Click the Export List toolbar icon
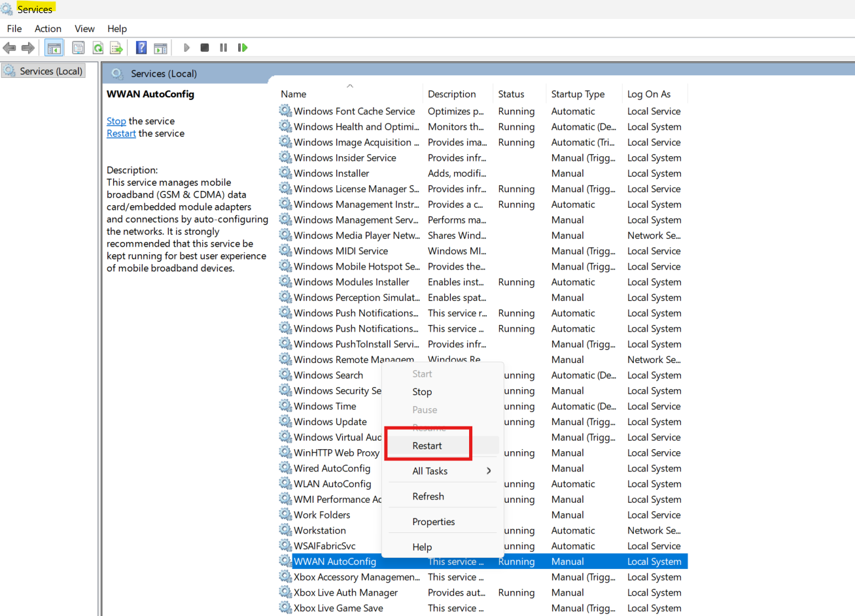The width and height of the screenshot is (855, 616). coord(116,47)
